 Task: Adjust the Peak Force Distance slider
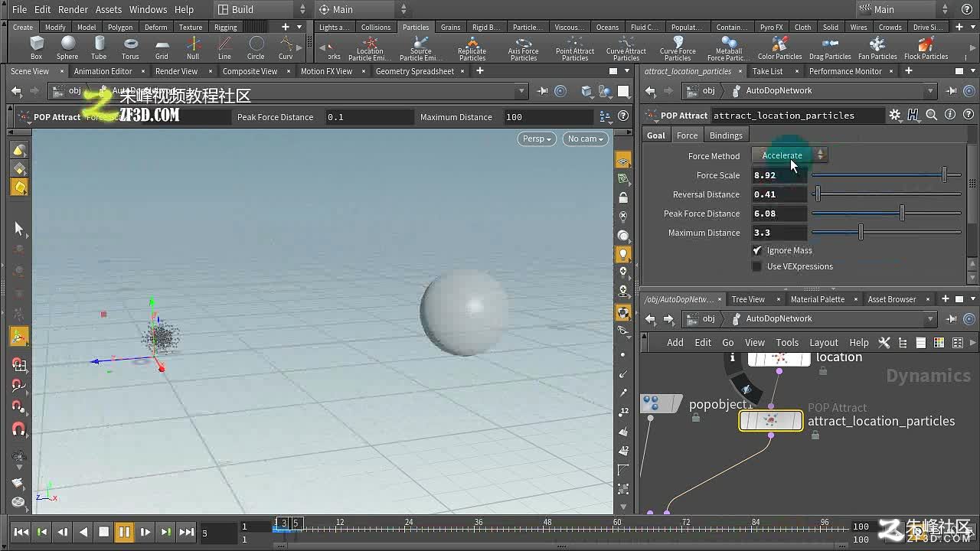[x=887, y=214]
